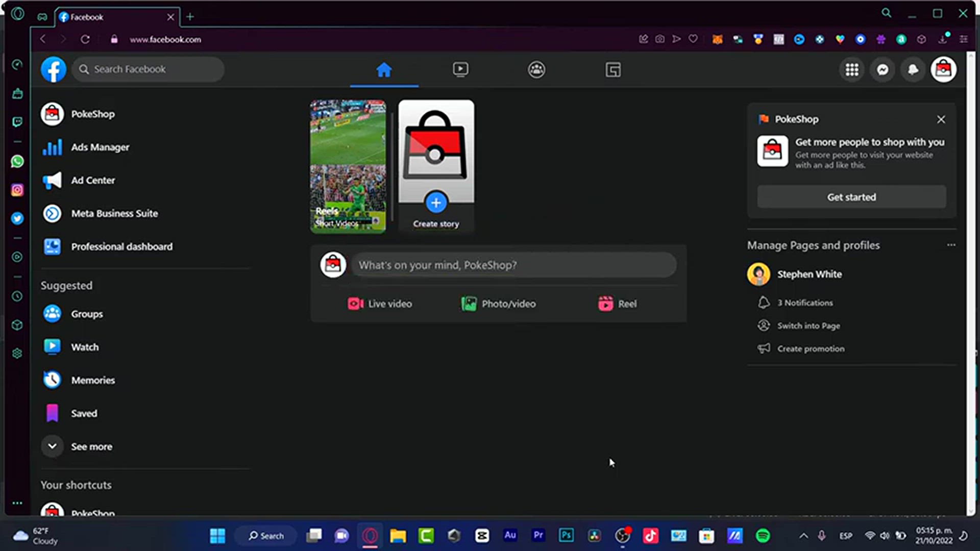
Task: Start a Live video
Action: tap(380, 304)
